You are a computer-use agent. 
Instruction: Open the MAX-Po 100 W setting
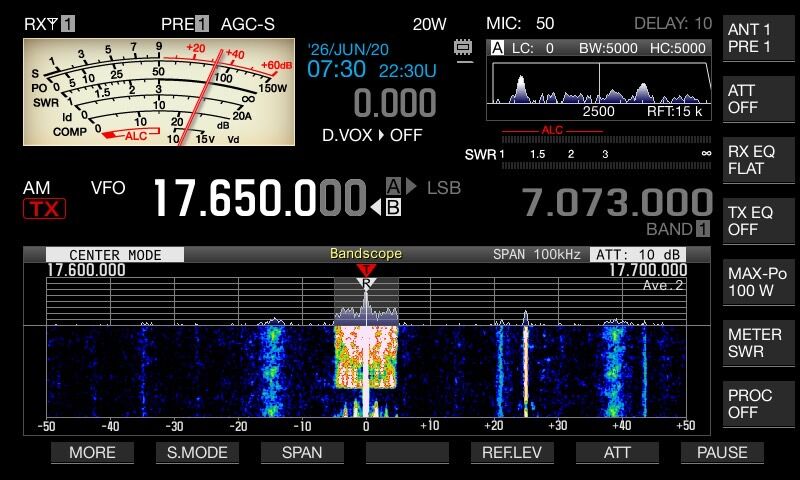(x=759, y=282)
